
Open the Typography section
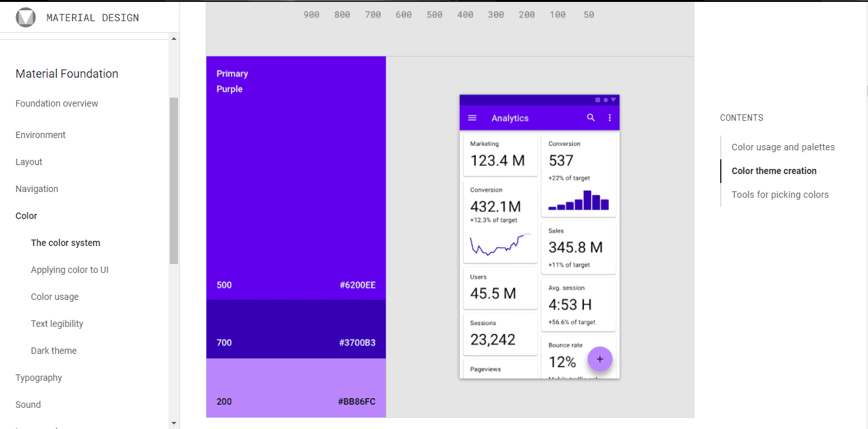click(x=39, y=377)
